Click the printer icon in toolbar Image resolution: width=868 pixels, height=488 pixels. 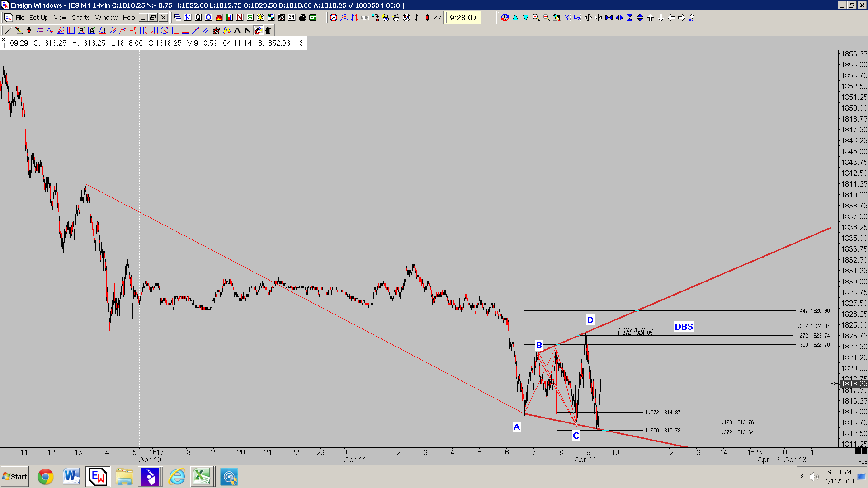(x=302, y=18)
